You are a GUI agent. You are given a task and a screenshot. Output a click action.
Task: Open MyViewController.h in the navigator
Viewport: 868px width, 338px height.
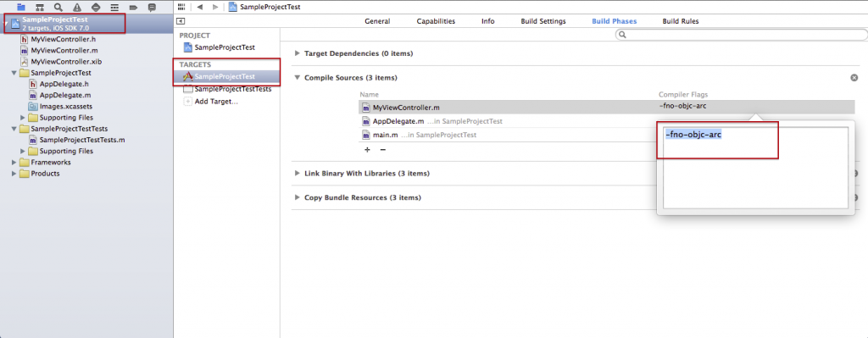pyautogui.click(x=64, y=39)
